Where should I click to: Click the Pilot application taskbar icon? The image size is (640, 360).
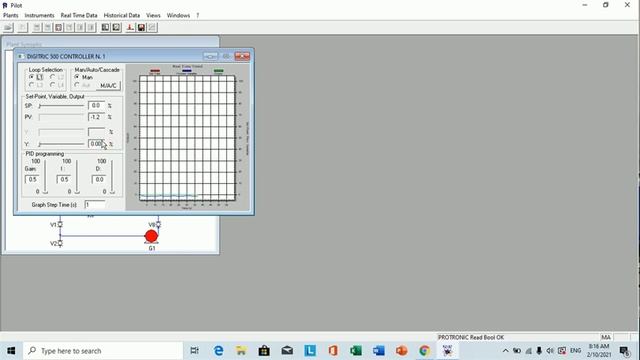pyautogui.click(x=447, y=351)
